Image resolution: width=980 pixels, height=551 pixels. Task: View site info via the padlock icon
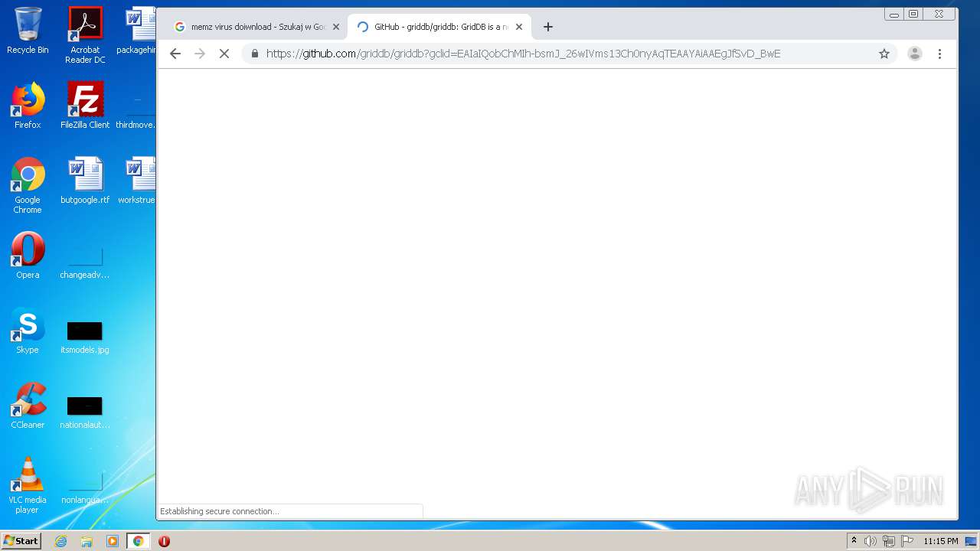[x=255, y=54]
